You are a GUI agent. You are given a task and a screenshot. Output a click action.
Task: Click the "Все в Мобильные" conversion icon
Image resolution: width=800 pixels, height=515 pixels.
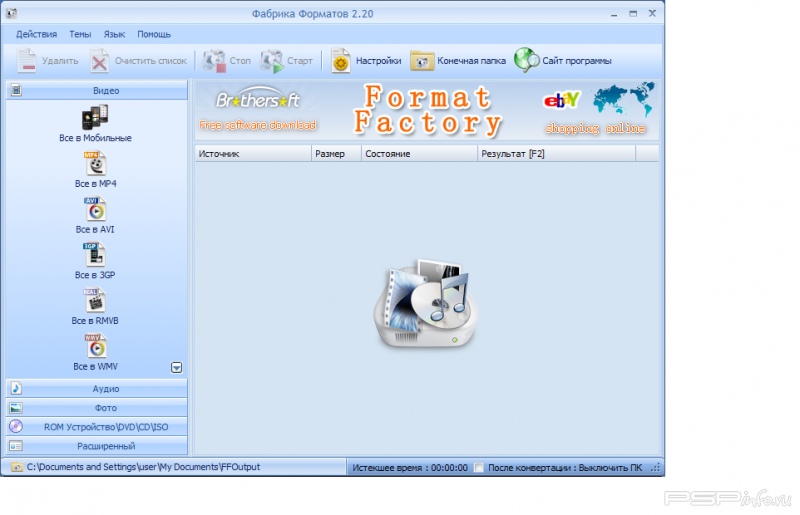[x=95, y=118]
